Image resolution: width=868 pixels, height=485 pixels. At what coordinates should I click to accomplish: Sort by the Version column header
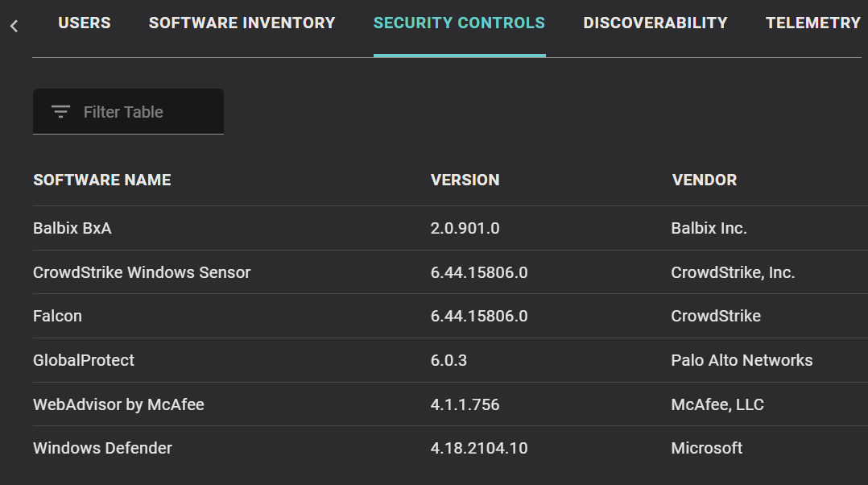pyautogui.click(x=465, y=180)
